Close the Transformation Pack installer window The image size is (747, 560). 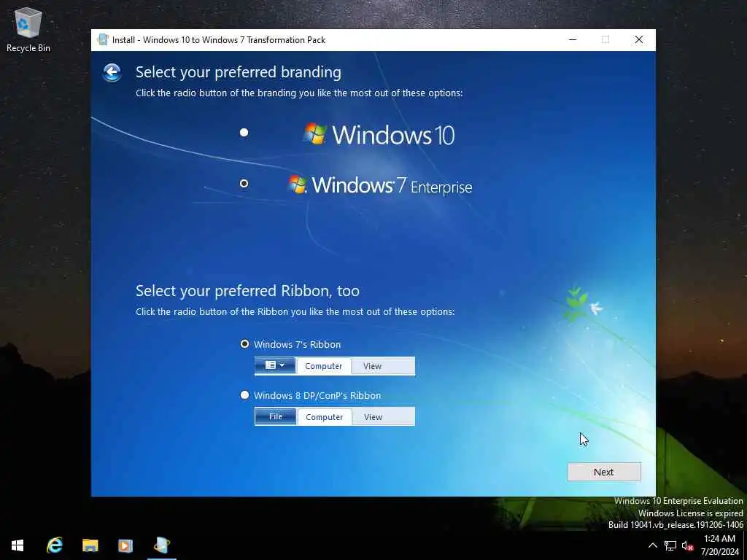[x=639, y=39]
